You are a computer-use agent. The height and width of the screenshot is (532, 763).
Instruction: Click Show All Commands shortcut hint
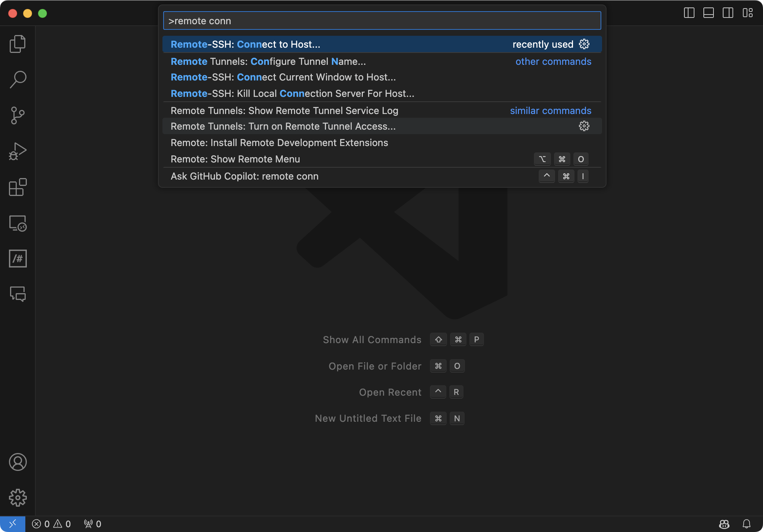coord(372,340)
